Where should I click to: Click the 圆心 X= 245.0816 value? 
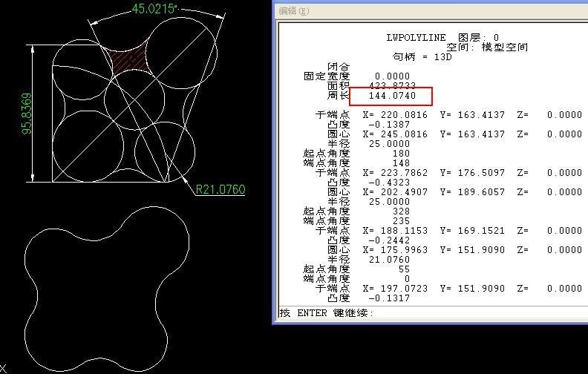(395, 134)
